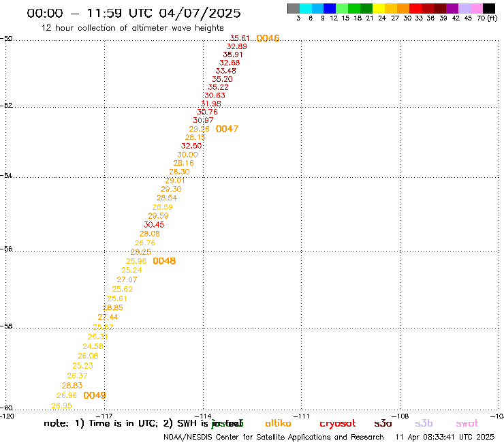
Task: Click the time marker 0046
Action: [x=268, y=38]
